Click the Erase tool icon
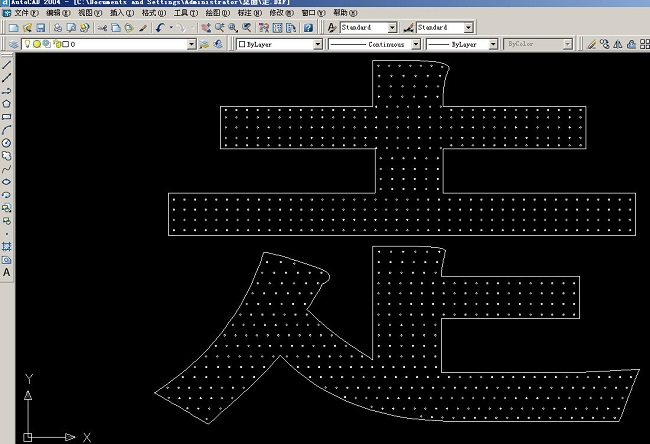 (x=591, y=45)
